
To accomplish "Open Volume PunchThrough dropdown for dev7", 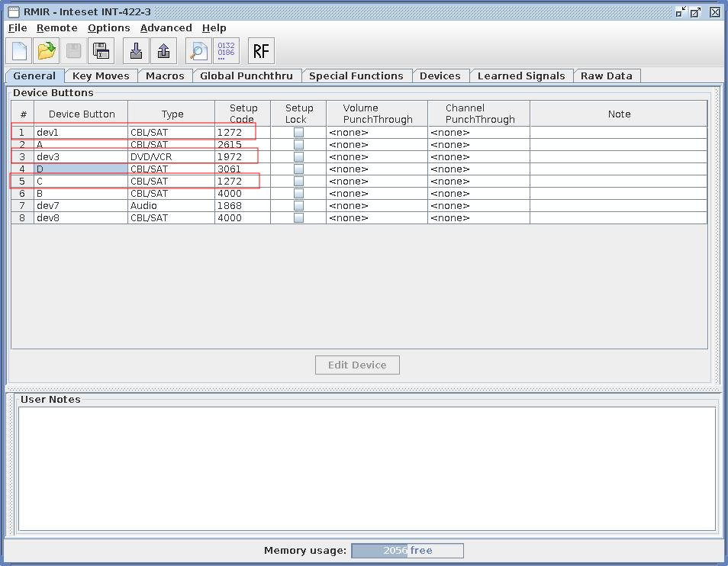I will (376, 205).
